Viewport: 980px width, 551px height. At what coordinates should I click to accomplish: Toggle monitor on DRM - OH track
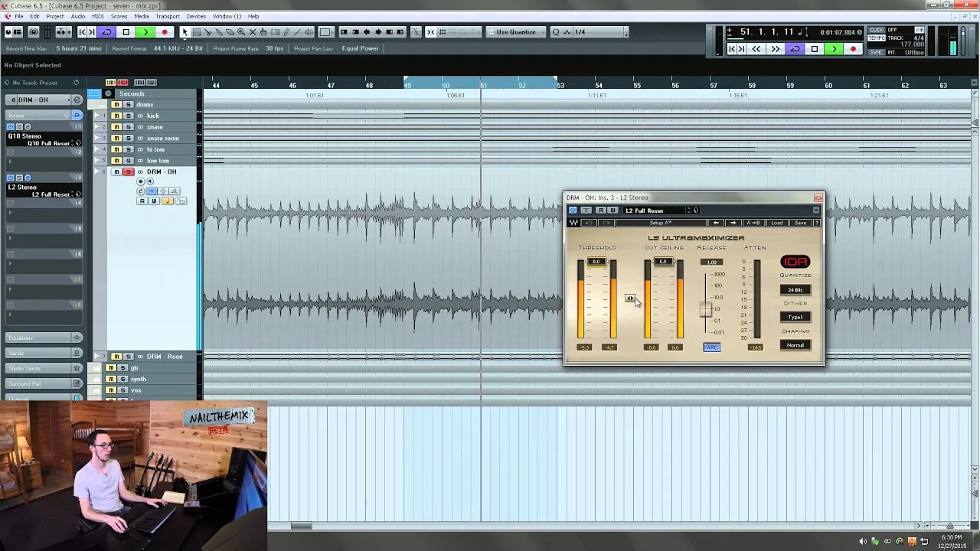[149, 182]
